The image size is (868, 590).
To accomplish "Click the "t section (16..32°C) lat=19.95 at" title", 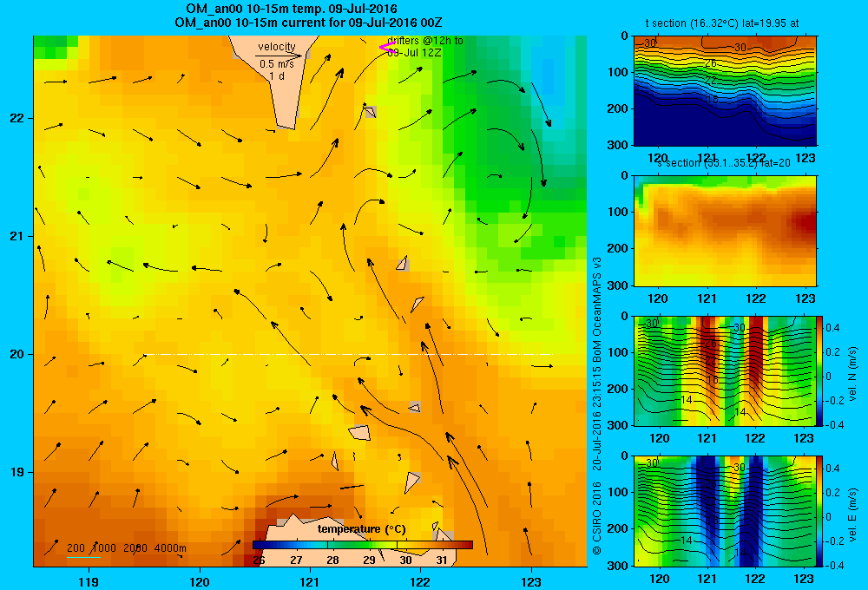I will [722, 23].
